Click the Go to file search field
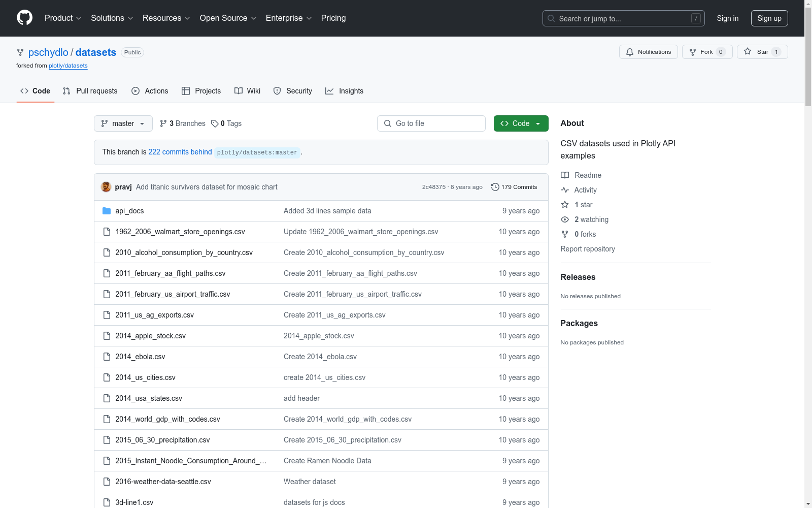This screenshot has height=508, width=812. coord(431,123)
